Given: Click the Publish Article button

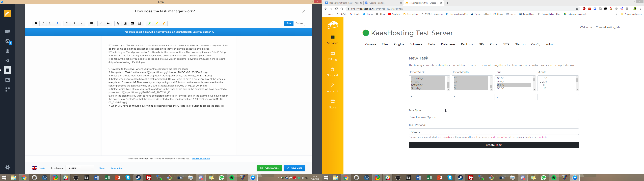Looking at the screenshot, I should pyautogui.click(x=269, y=168).
